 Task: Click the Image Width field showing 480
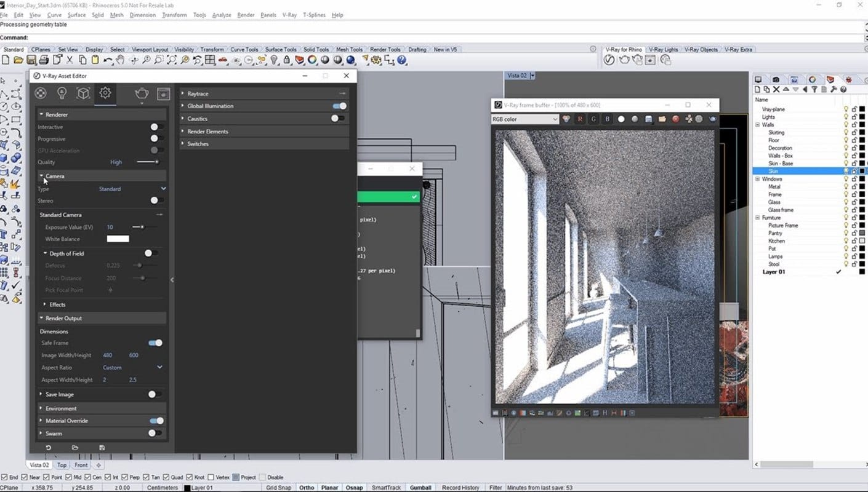(108, 355)
